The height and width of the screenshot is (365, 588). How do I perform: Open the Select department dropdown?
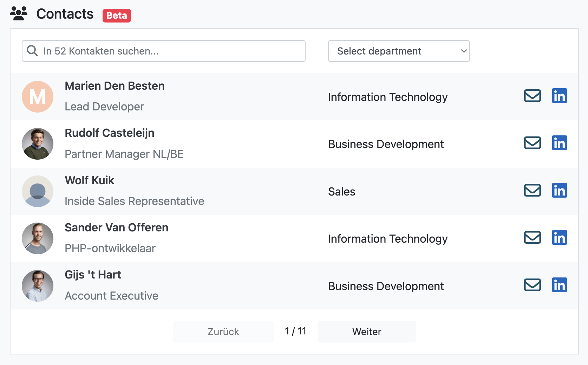click(399, 51)
